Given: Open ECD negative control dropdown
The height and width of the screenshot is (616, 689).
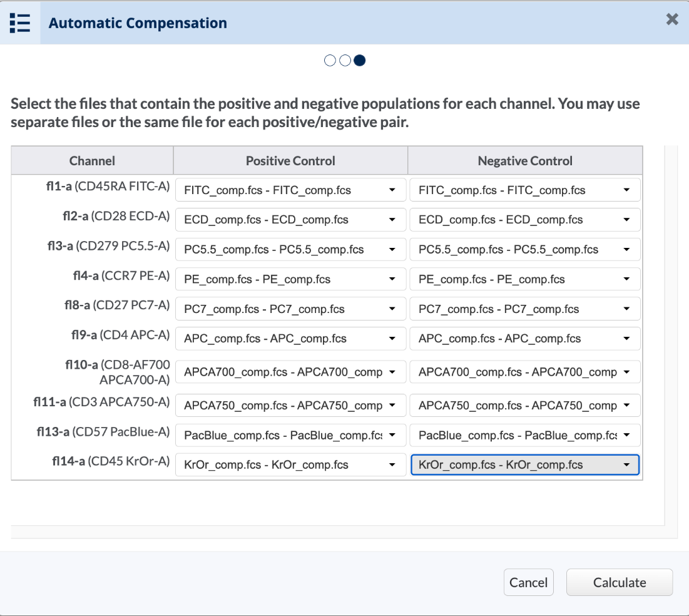Looking at the screenshot, I should (524, 220).
